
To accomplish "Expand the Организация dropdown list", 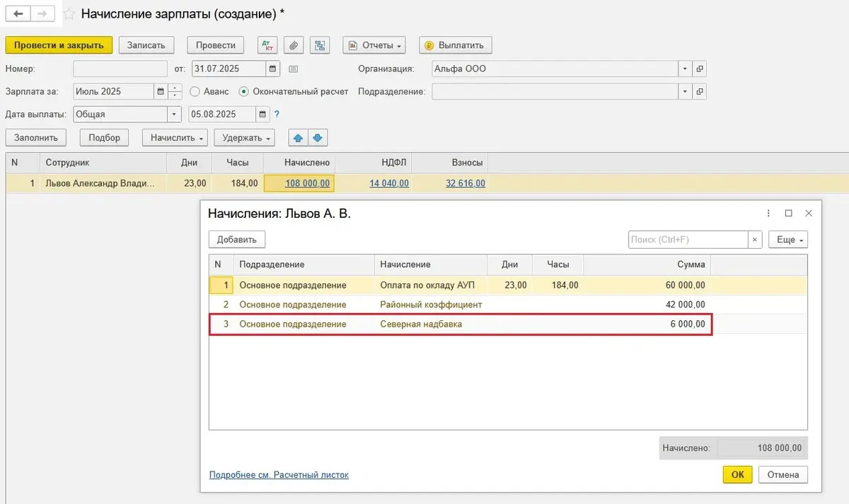I will [684, 69].
